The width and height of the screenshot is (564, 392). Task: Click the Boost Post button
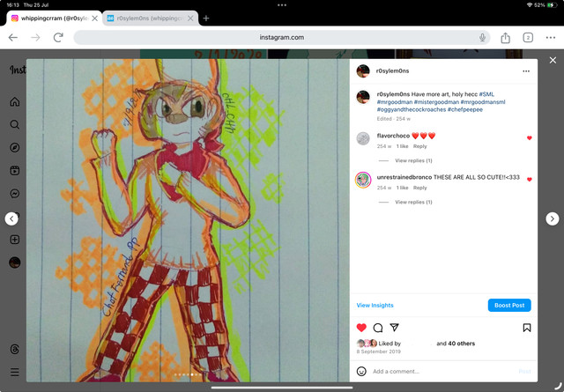tap(509, 306)
